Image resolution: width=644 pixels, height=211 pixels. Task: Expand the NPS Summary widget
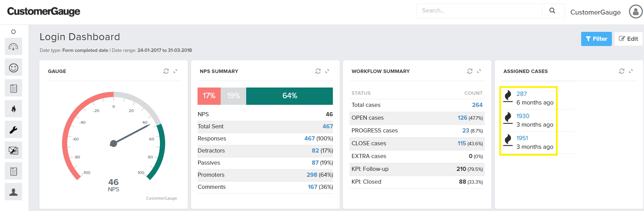327,71
